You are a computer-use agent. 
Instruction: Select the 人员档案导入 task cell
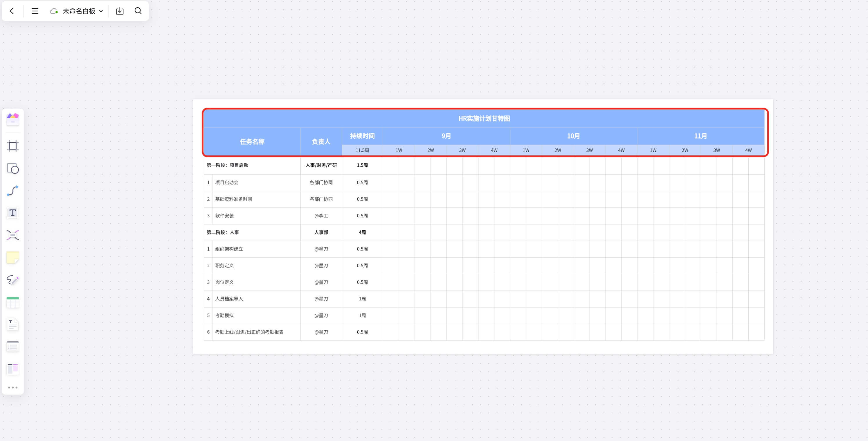(x=256, y=299)
